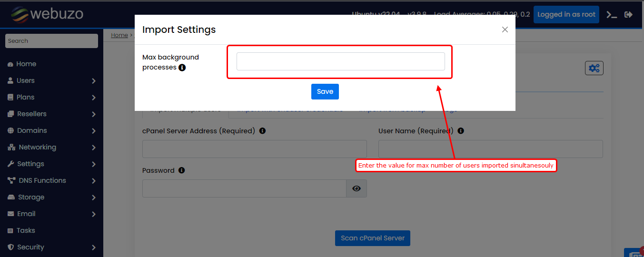Click the Webuzo logo
The height and width of the screenshot is (257, 644).
(x=47, y=14)
